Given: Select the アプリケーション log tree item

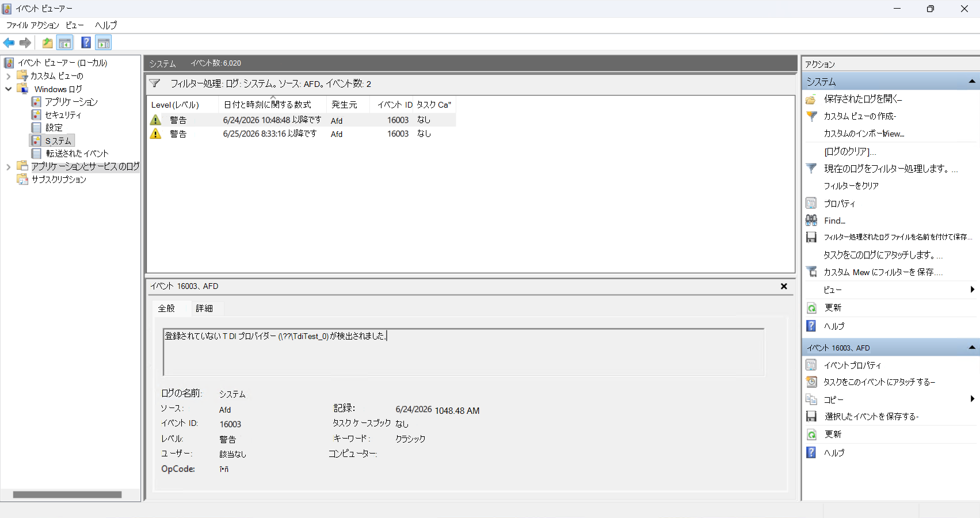Looking at the screenshot, I should [71, 102].
